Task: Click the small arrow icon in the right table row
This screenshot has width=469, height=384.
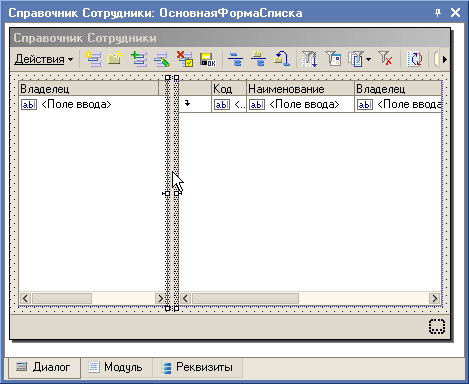Action: click(x=188, y=103)
